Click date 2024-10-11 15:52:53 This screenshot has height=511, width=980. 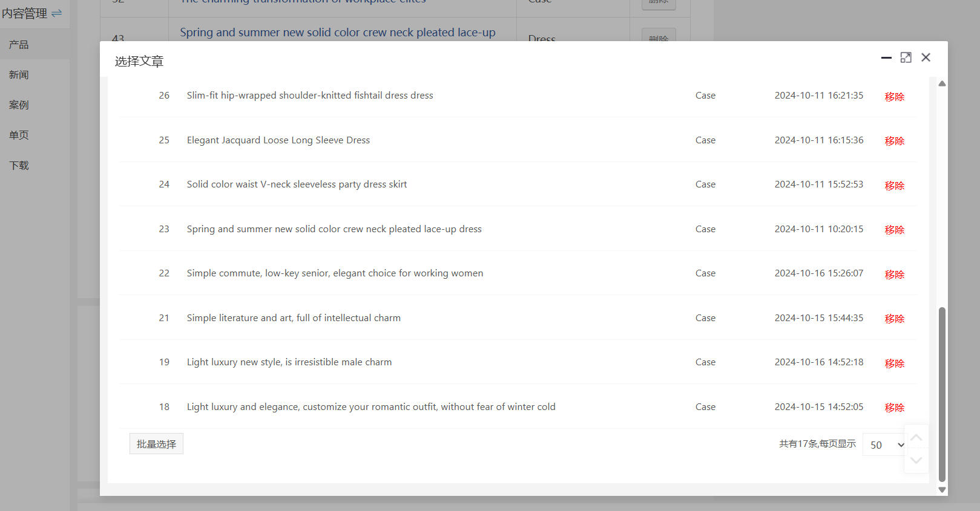[x=819, y=184]
